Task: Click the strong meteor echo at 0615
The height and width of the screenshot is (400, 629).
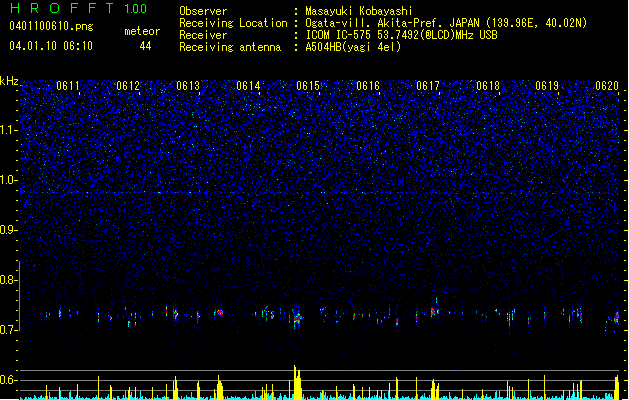Action: click(x=297, y=318)
